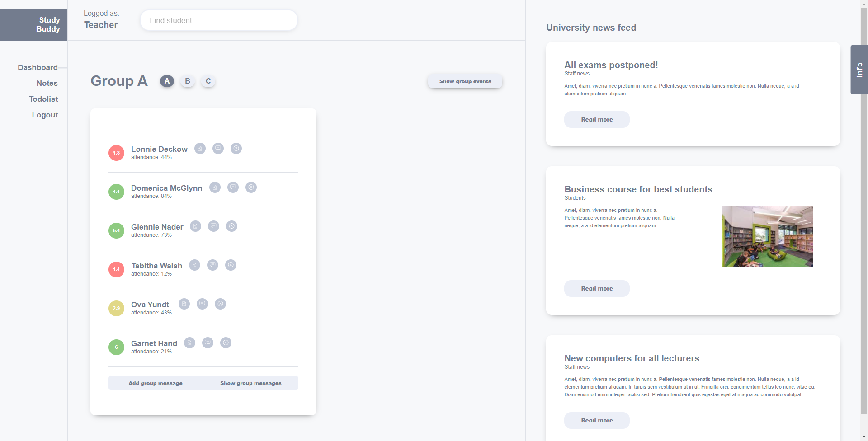Open Dashboard in the sidebar

tap(38, 67)
